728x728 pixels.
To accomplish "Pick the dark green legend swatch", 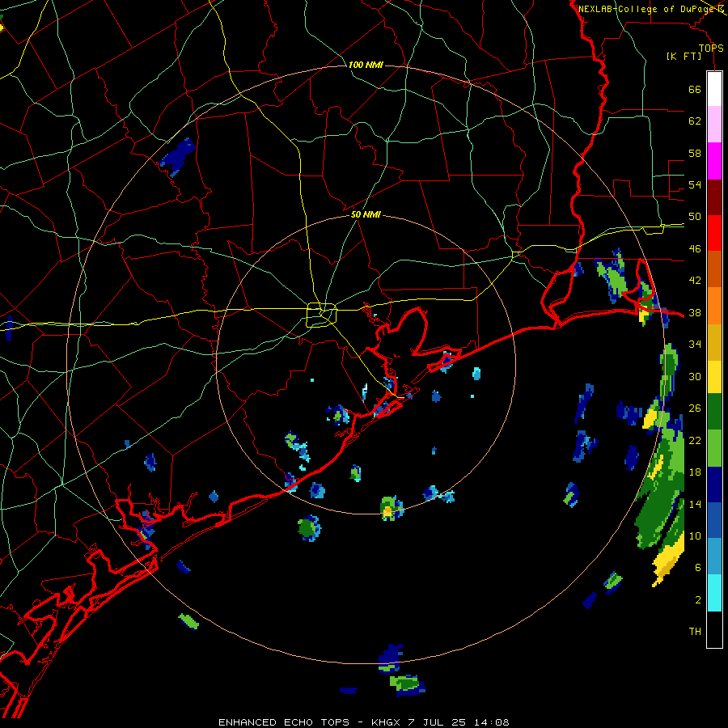I will tap(714, 412).
